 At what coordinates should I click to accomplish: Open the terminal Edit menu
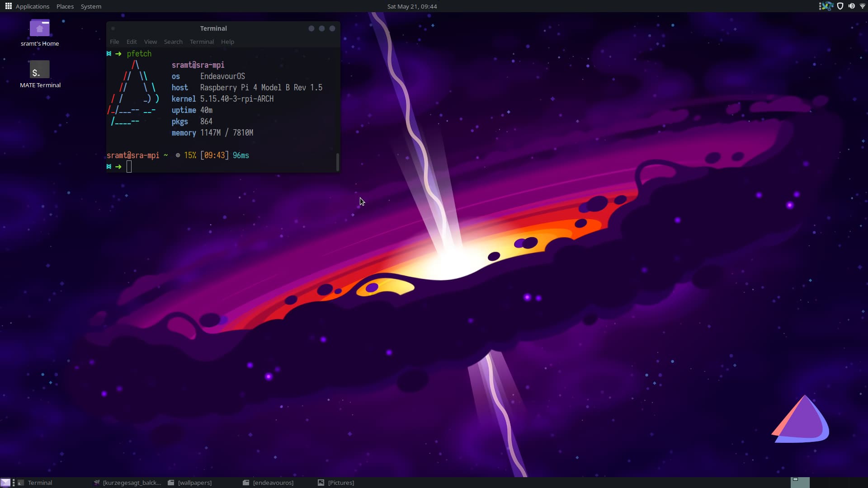132,42
